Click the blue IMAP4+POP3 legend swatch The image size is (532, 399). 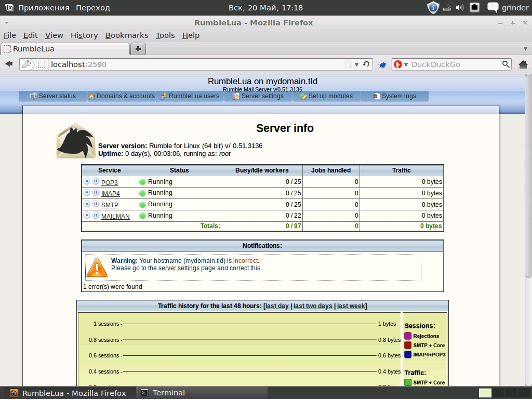point(408,354)
